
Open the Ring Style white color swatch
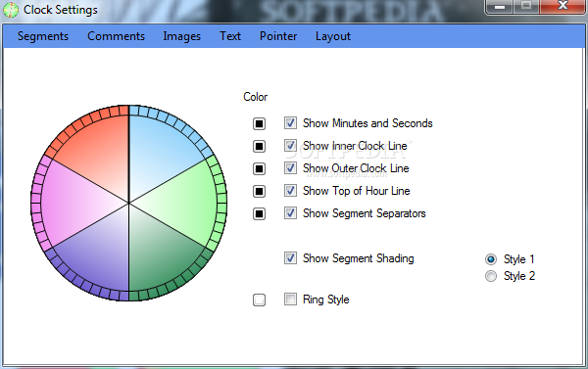(x=259, y=300)
